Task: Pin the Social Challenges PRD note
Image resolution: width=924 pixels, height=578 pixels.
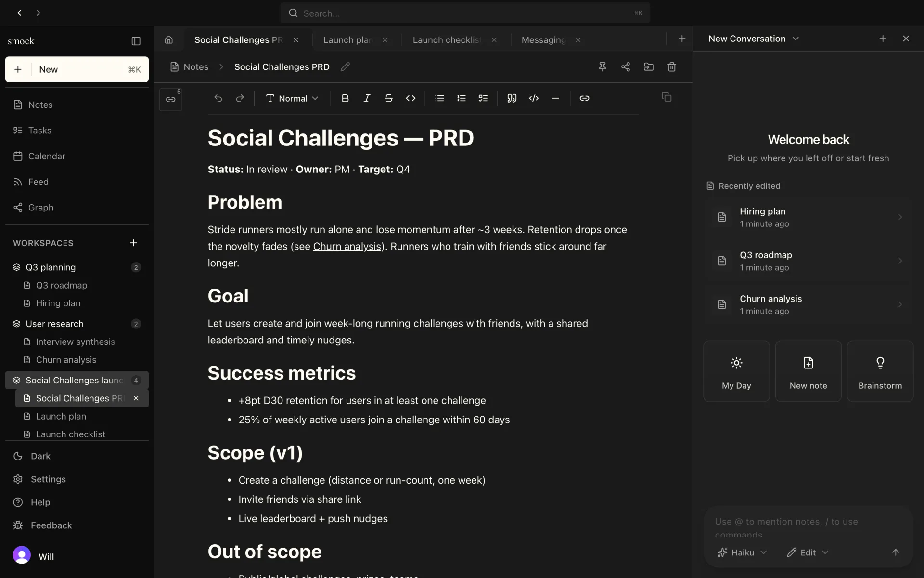Action: coord(602,67)
